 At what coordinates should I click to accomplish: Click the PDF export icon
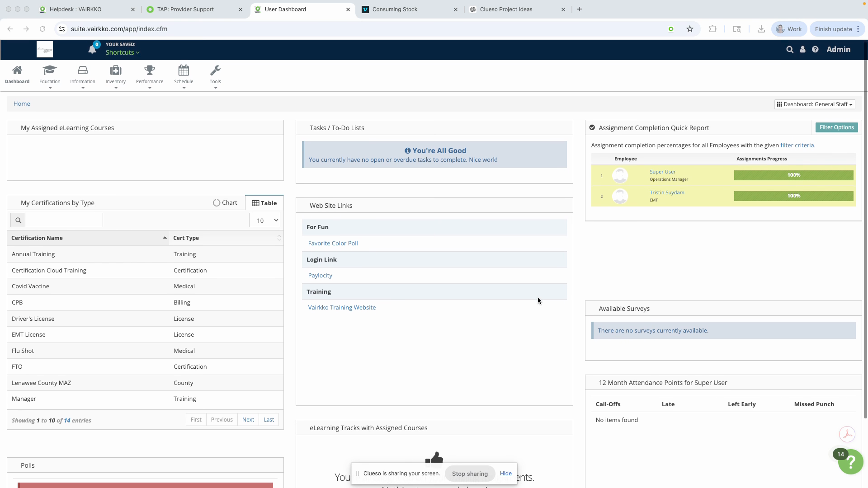coord(847,434)
